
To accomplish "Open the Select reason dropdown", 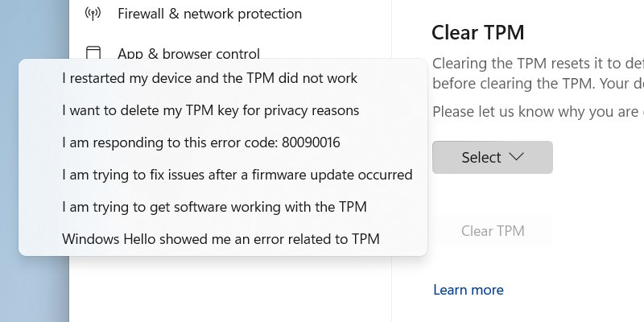I will [493, 157].
